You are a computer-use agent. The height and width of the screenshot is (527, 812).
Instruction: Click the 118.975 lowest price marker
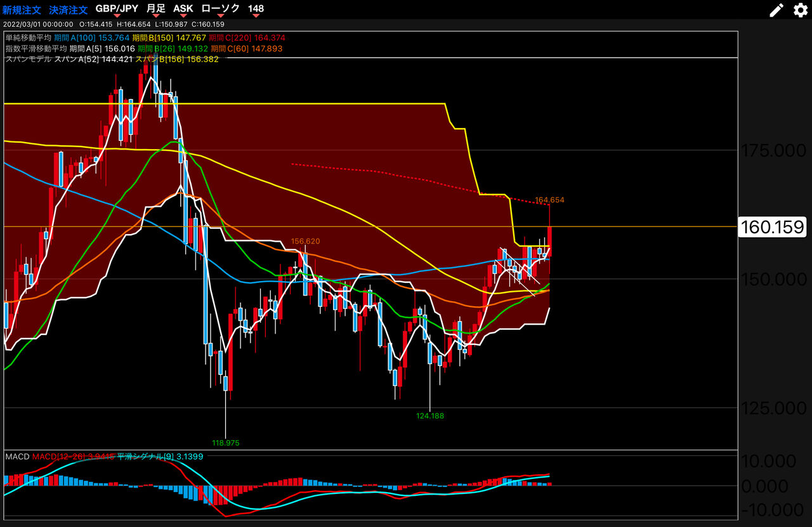coord(226,443)
